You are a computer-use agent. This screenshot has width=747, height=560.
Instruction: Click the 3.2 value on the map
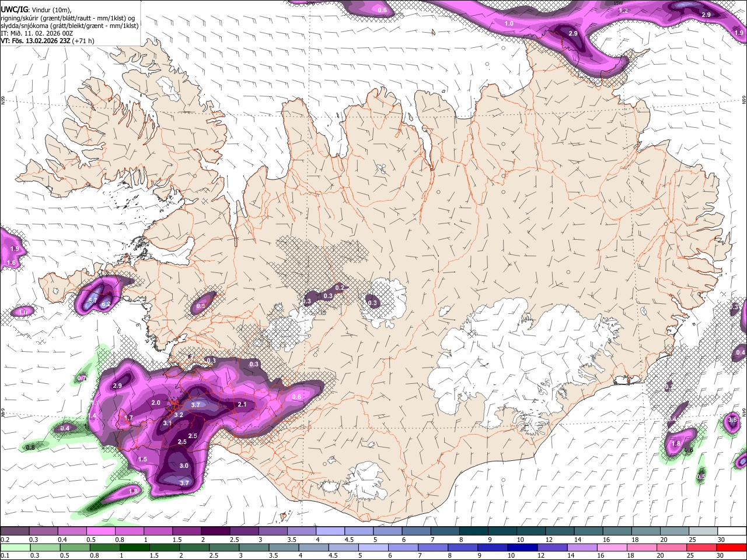click(179, 415)
